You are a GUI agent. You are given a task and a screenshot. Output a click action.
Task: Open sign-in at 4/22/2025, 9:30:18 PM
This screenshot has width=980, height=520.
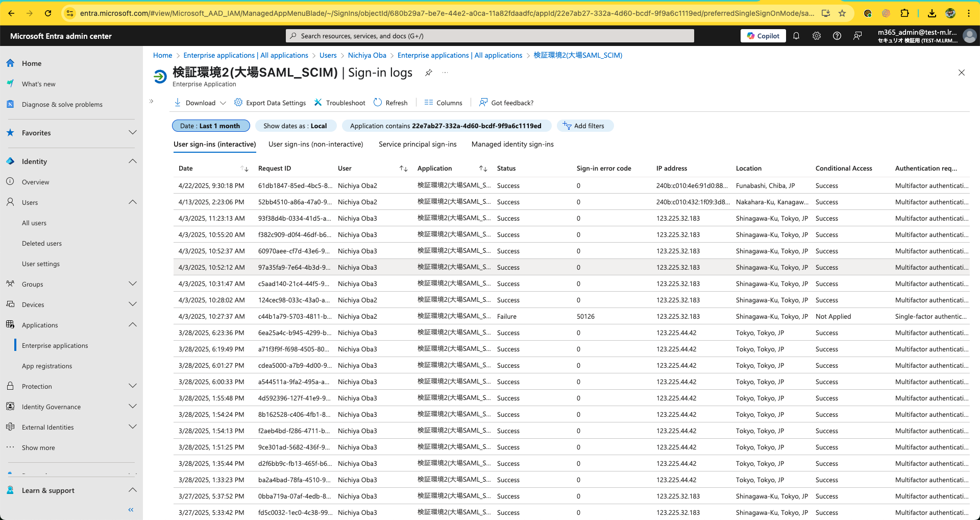pos(571,185)
